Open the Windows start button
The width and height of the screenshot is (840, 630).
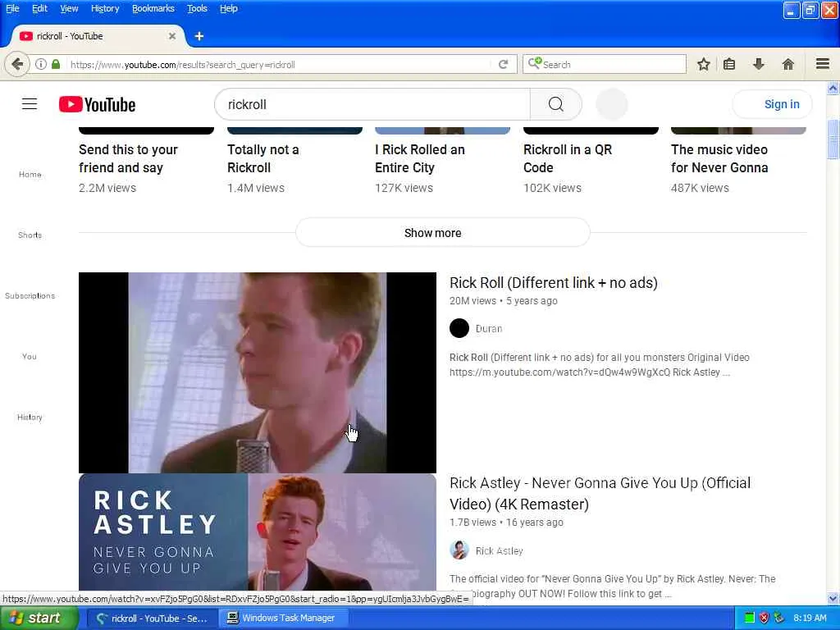[x=39, y=618]
